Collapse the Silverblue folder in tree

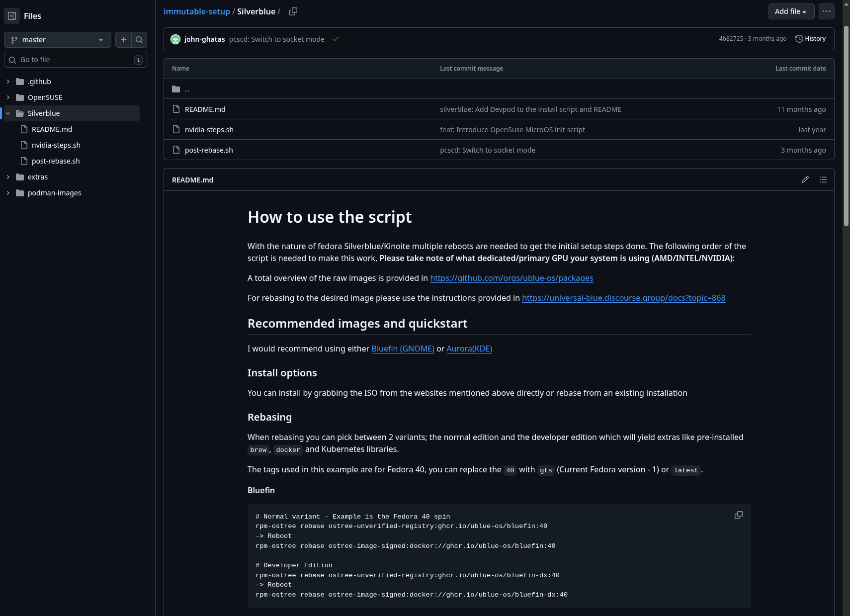click(x=8, y=113)
